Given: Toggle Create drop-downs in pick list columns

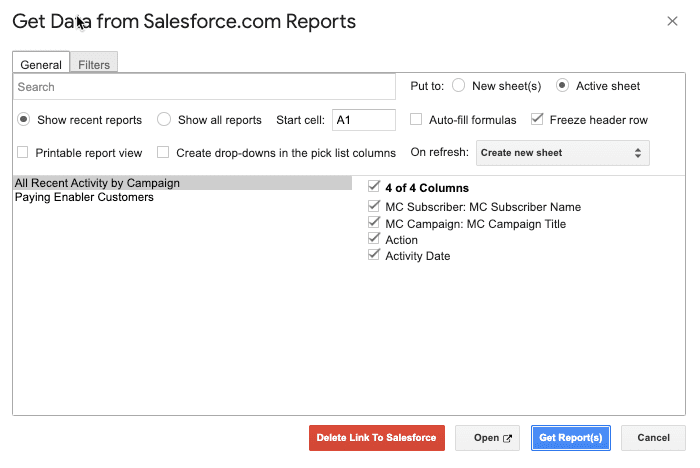Looking at the screenshot, I should point(163,153).
